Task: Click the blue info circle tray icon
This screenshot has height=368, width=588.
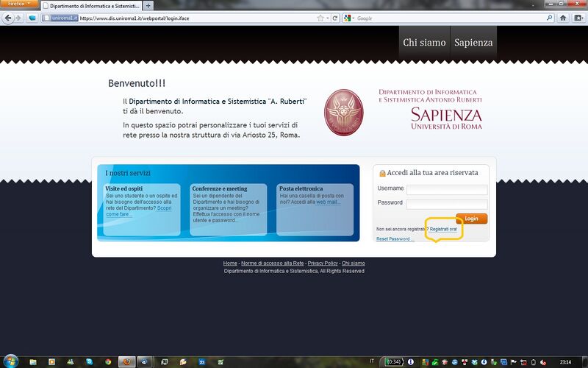Action: click(411, 362)
